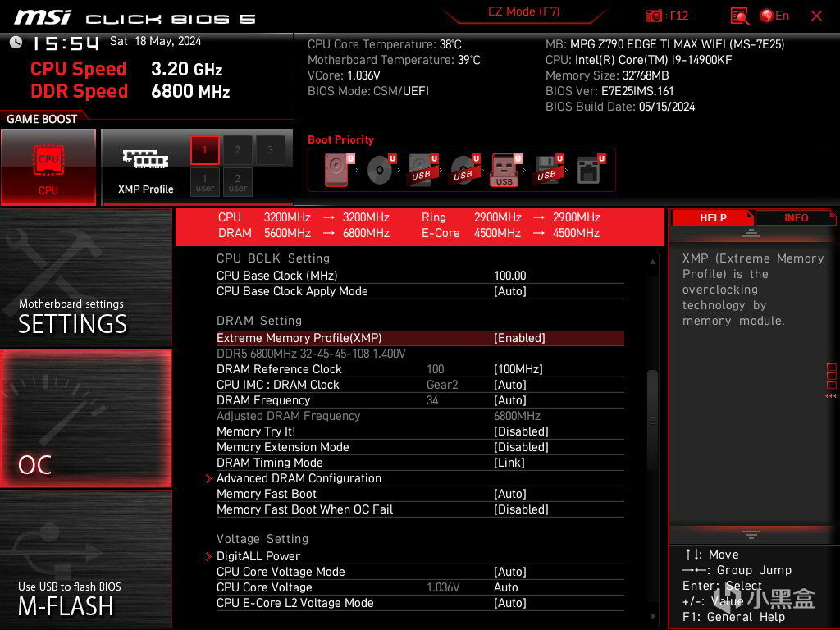Viewport: 840px width, 630px height.
Task: Open the SETTINGS motherboard section
Action: [x=85, y=277]
